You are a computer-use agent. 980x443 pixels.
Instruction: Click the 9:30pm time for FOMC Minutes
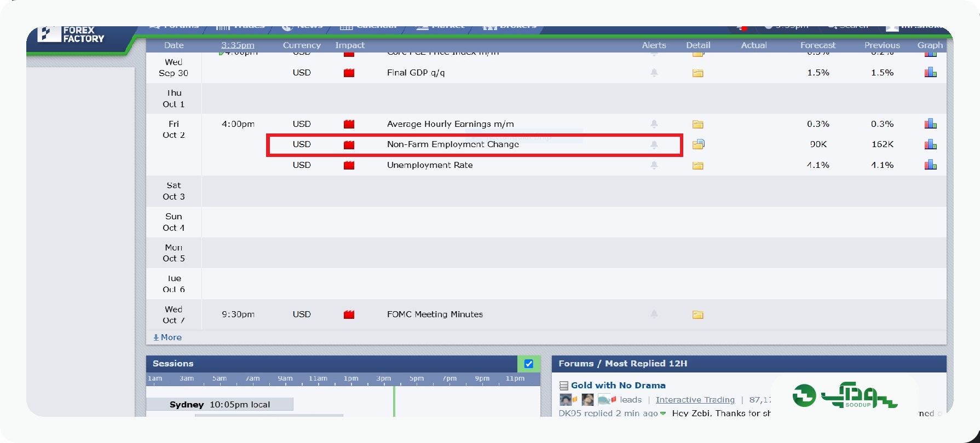pyautogui.click(x=238, y=314)
